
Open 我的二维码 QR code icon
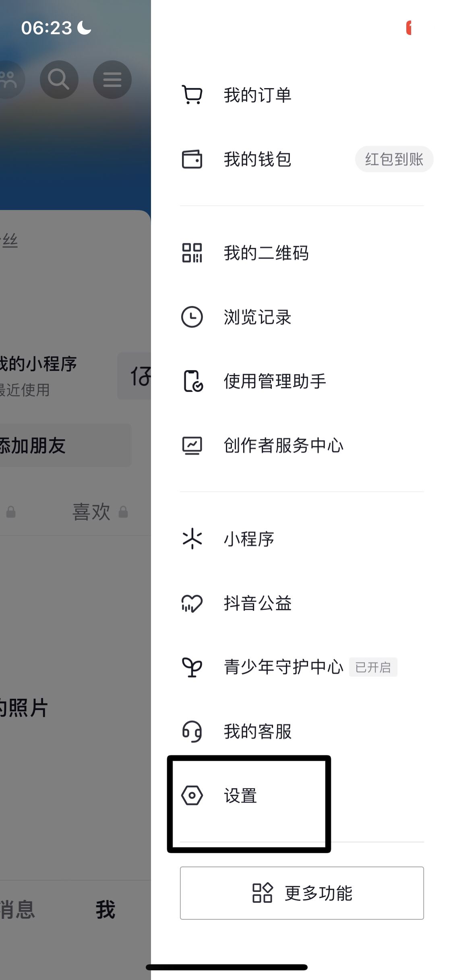pos(192,253)
